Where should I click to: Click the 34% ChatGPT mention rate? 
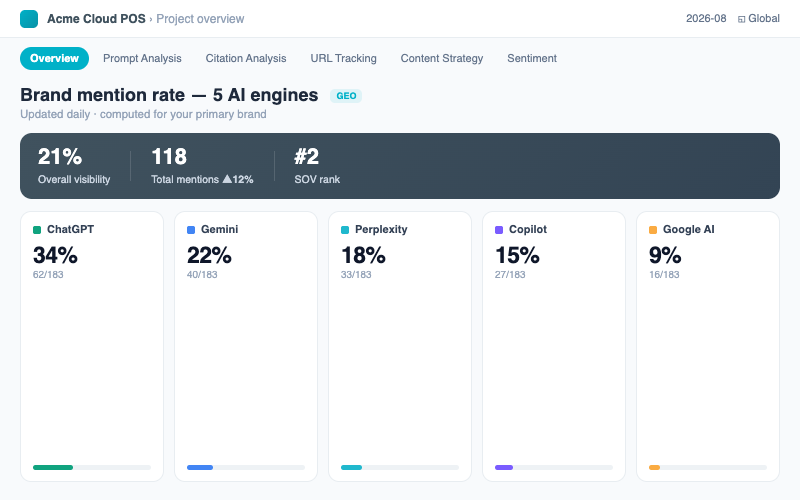click(55, 255)
